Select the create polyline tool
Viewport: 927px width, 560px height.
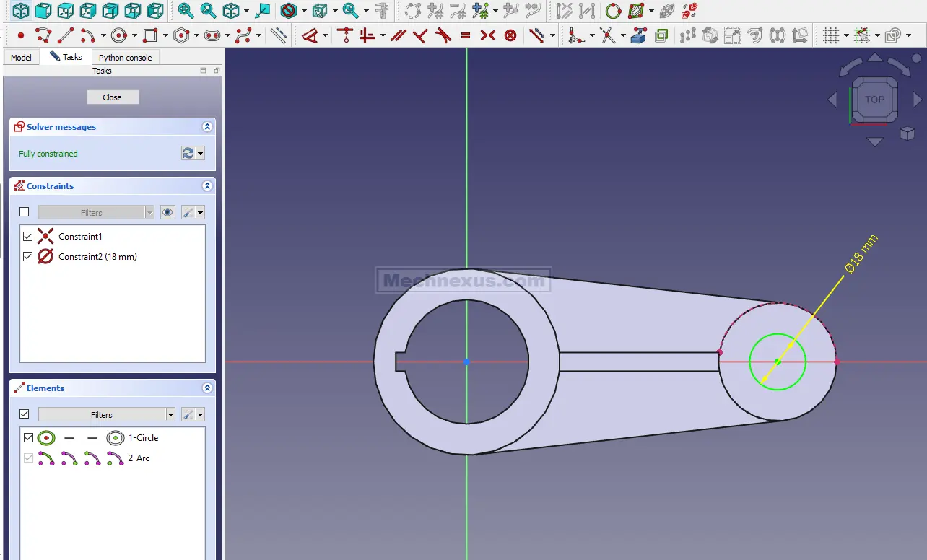tap(43, 35)
